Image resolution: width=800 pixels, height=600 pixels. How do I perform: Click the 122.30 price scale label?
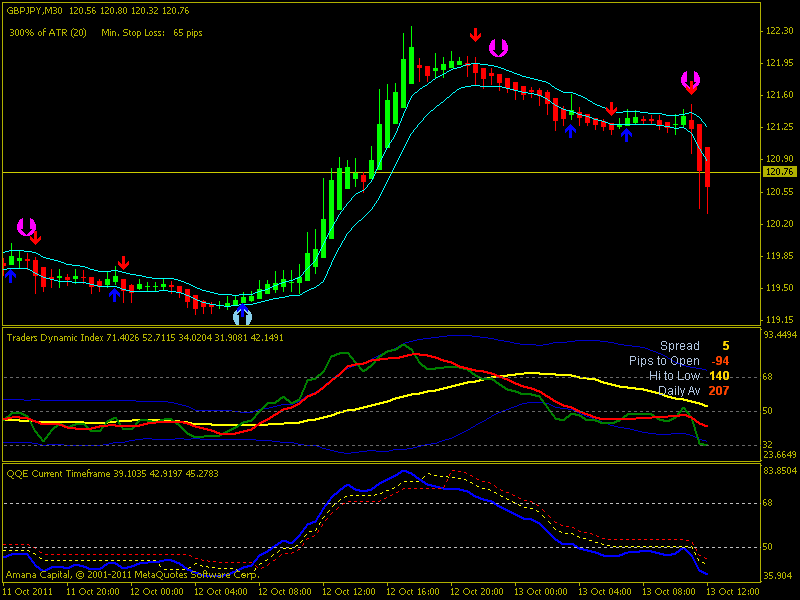(779, 31)
